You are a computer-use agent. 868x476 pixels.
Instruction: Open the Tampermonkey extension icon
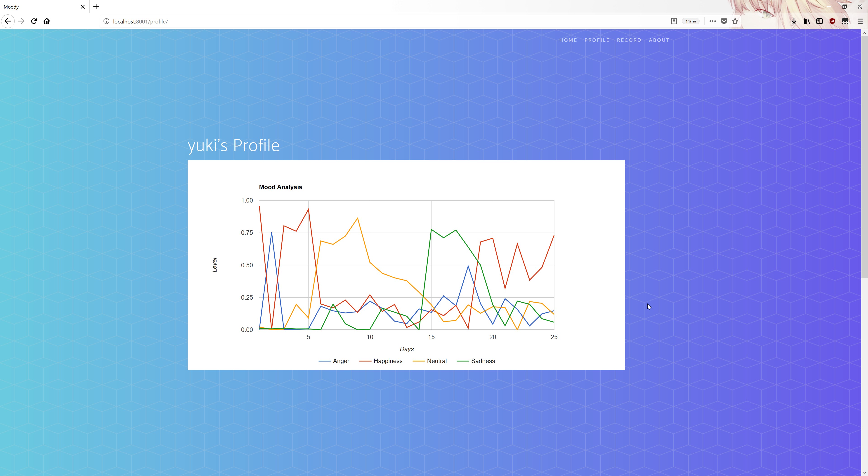845,21
